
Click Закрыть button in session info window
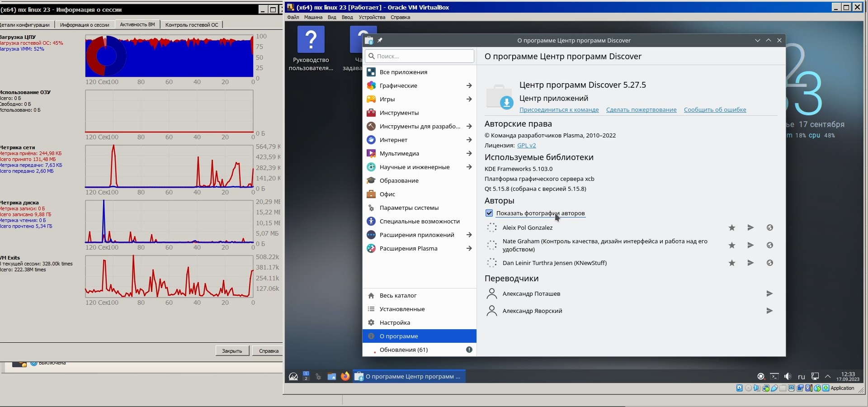click(x=232, y=351)
